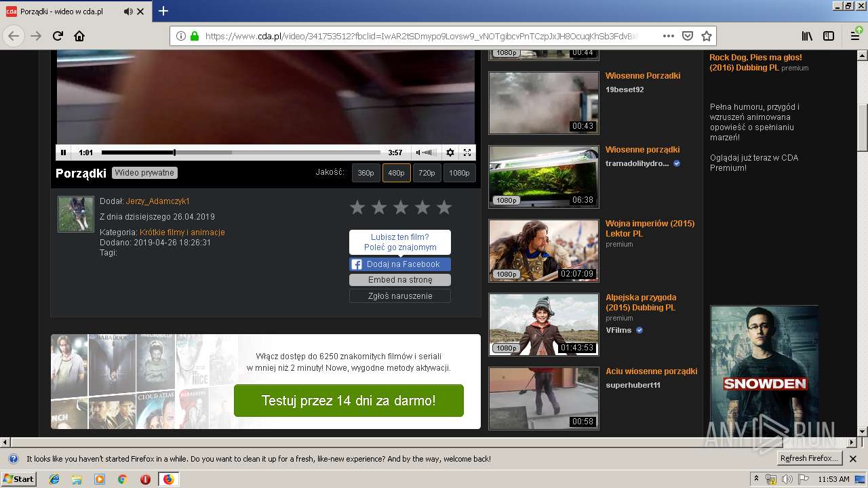This screenshot has height=488, width=868.
Task: Open a new browser tab
Action: [163, 11]
